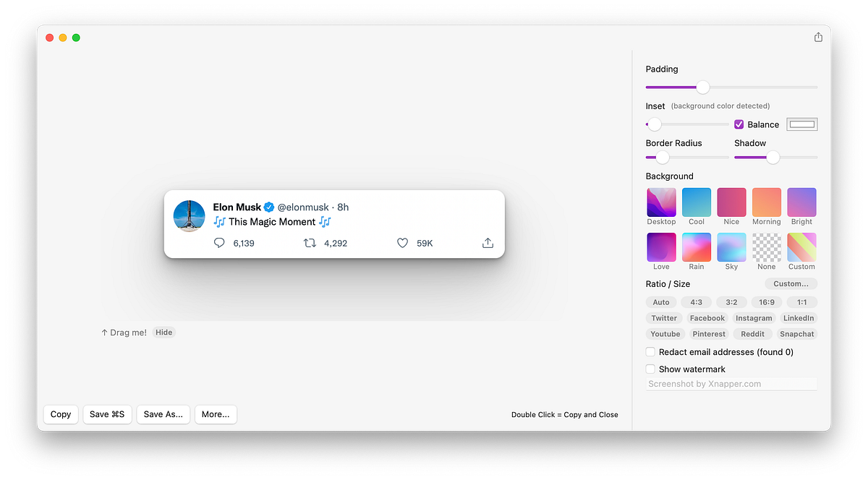This screenshot has height=480, width=868.
Task: Toggle the Balance checkbox for inset
Action: tap(739, 124)
